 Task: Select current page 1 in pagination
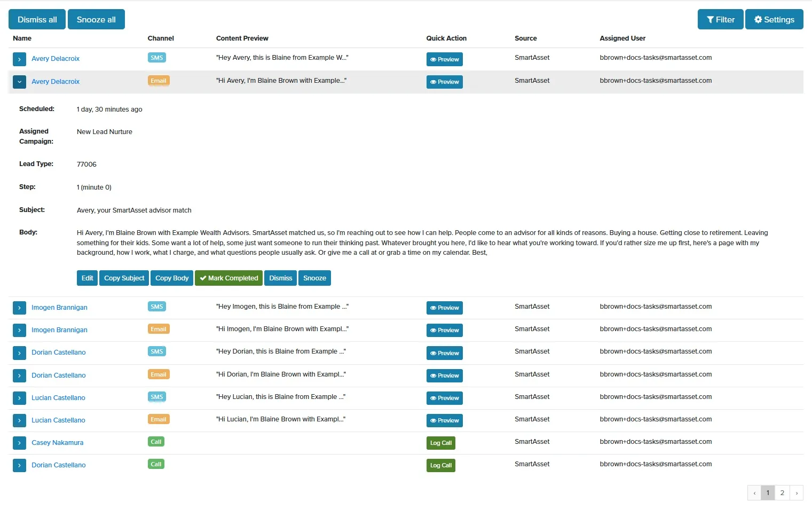[768, 493]
